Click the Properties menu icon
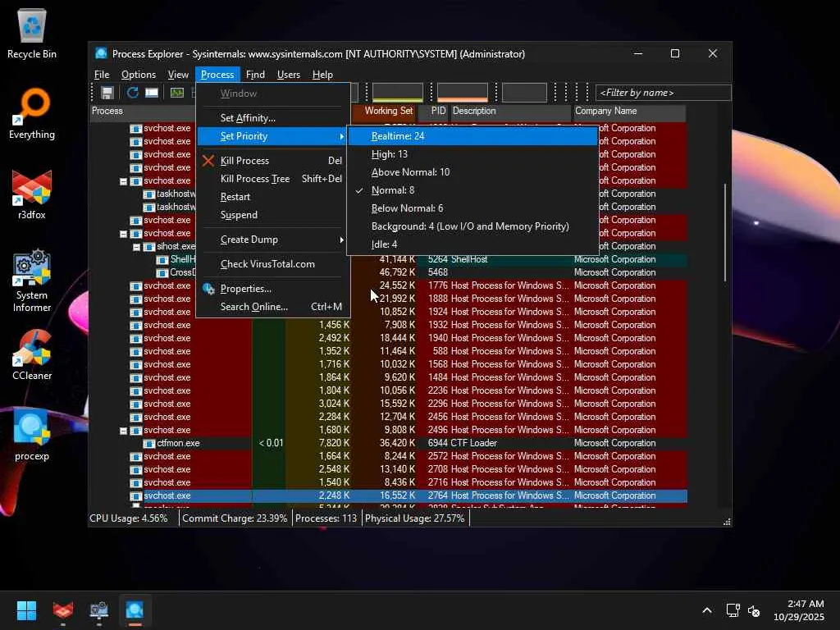 [208, 289]
